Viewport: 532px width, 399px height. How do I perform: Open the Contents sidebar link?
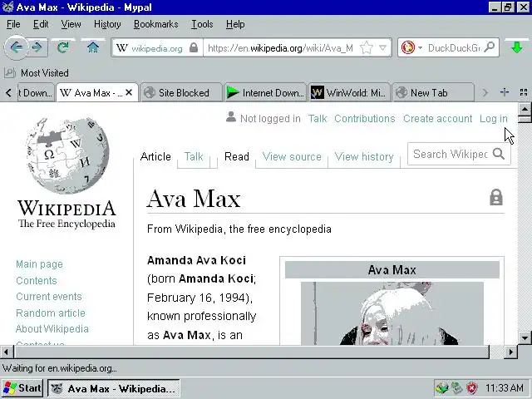37,281
